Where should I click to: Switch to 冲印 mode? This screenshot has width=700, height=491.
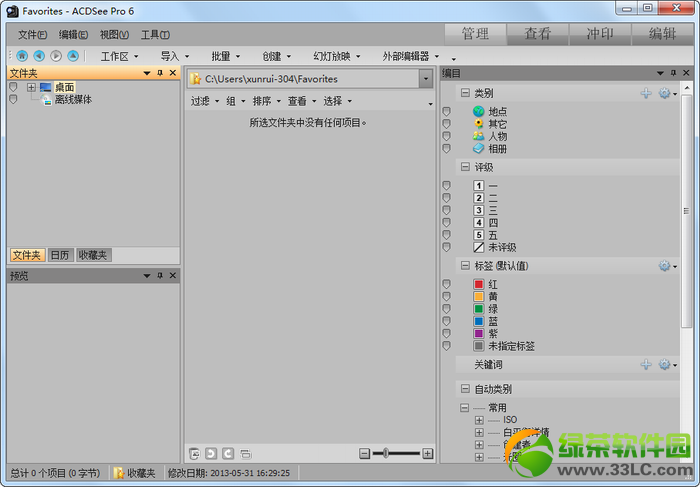click(x=600, y=34)
